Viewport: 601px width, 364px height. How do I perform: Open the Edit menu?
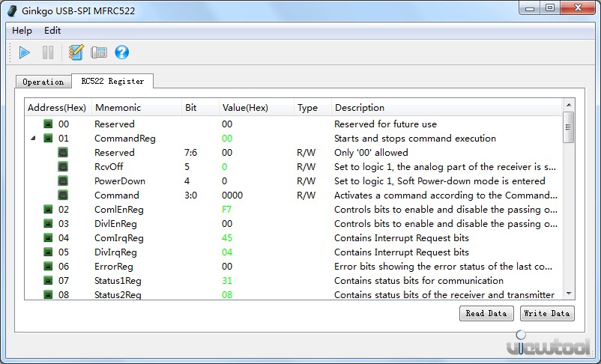click(x=52, y=31)
